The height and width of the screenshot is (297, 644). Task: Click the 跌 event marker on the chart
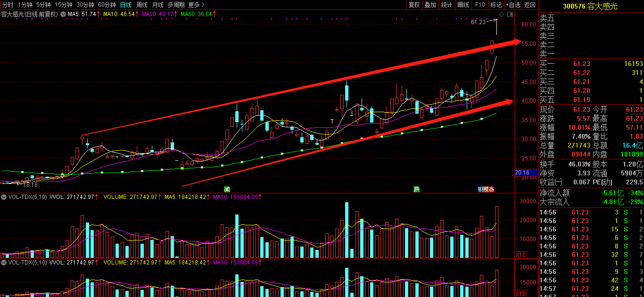[417, 190]
